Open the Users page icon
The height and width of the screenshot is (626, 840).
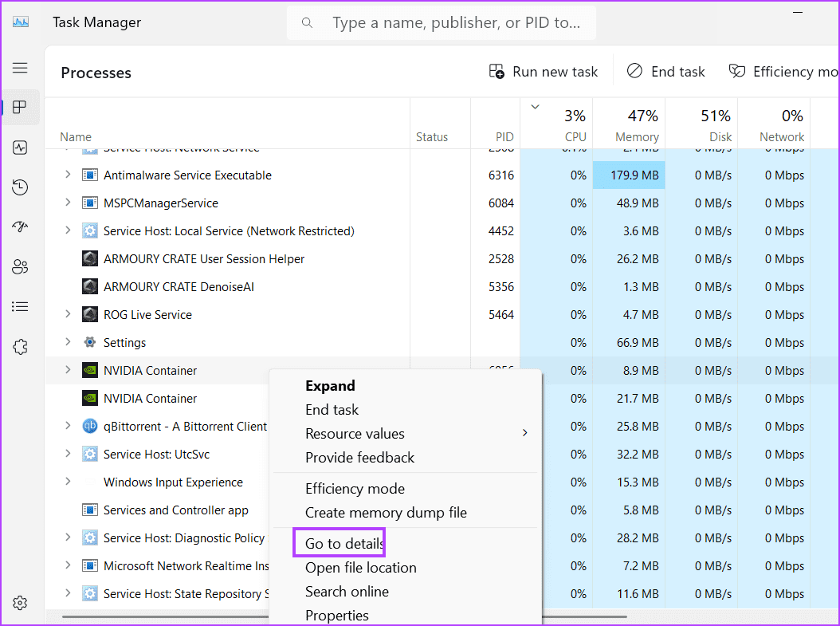pyautogui.click(x=20, y=267)
